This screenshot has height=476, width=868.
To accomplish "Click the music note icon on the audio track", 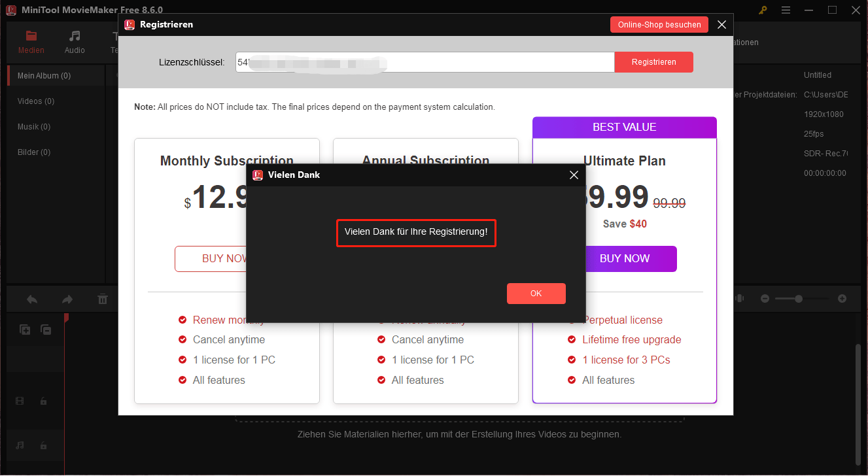I will point(19,445).
